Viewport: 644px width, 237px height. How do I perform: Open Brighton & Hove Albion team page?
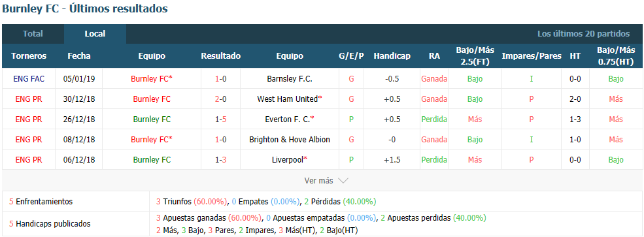(x=290, y=140)
